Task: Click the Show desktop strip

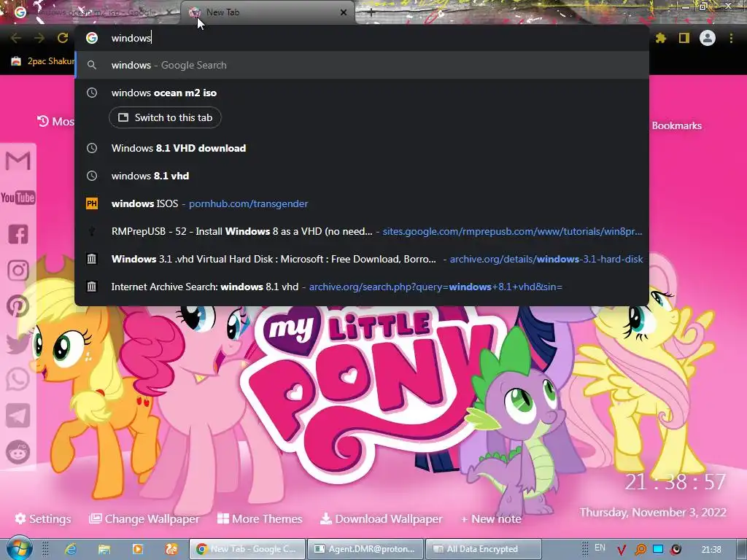Action: (x=742, y=549)
